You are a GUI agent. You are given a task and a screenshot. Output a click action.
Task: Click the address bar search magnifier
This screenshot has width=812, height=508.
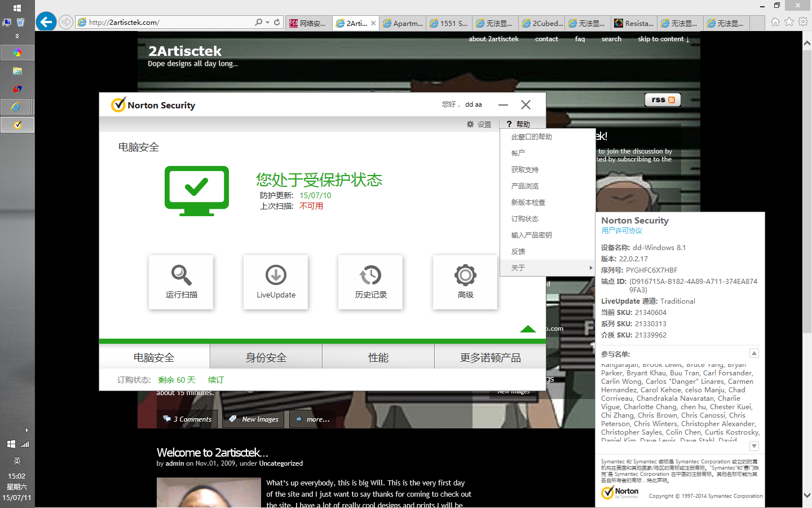point(258,22)
